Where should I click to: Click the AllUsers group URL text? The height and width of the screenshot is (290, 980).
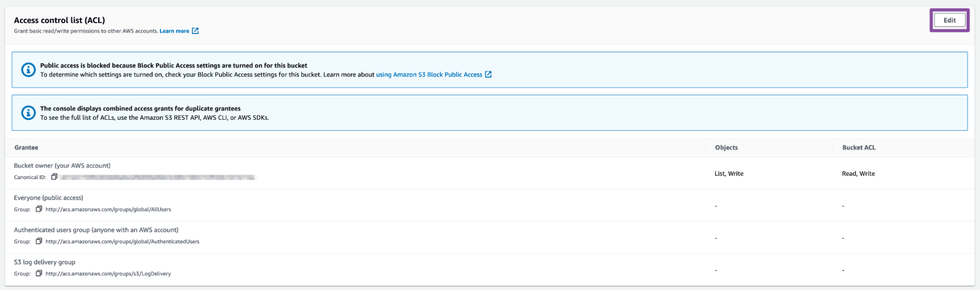(108, 210)
